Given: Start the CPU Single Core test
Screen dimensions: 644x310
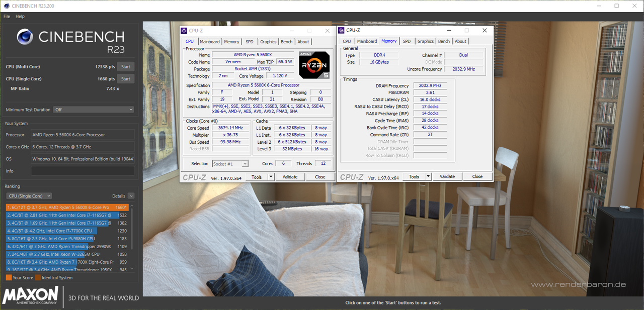Looking at the screenshot, I should 126,79.
